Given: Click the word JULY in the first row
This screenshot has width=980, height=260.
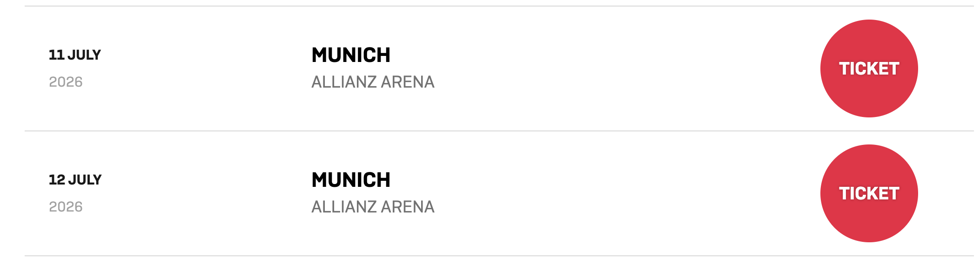Looking at the screenshot, I should pyautogui.click(x=84, y=55).
